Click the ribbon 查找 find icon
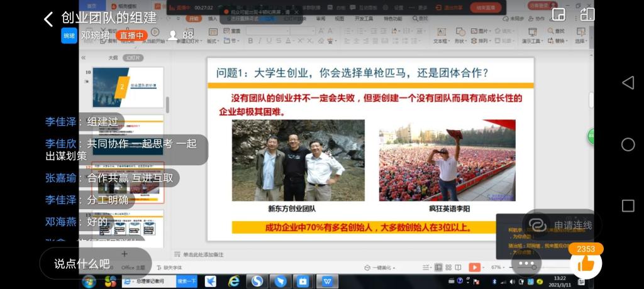This screenshot has height=289, width=644. pyautogui.click(x=551, y=31)
